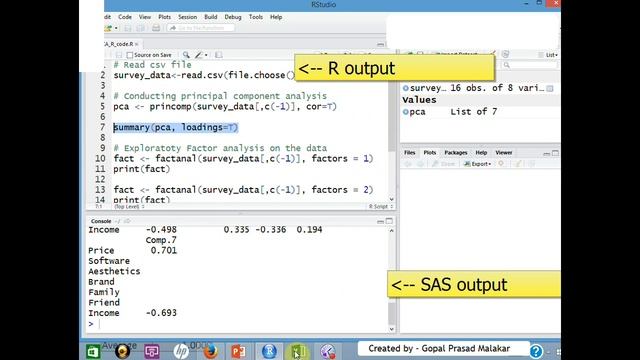Open PowerPoint from the taskbar
The width and height of the screenshot is (640, 360).
239,351
